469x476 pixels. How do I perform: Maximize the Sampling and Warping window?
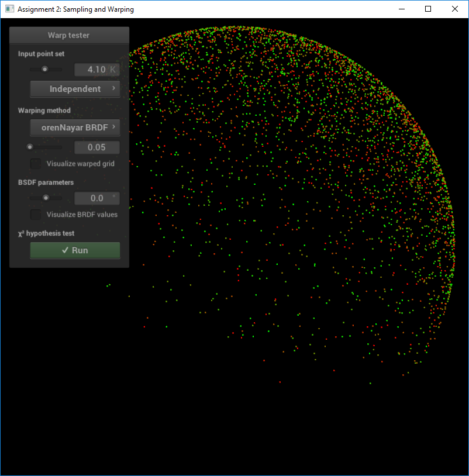coord(428,9)
